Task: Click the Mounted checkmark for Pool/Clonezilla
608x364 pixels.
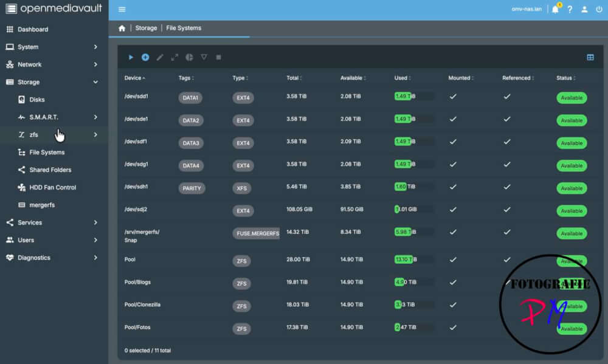Action: (x=453, y=304)
